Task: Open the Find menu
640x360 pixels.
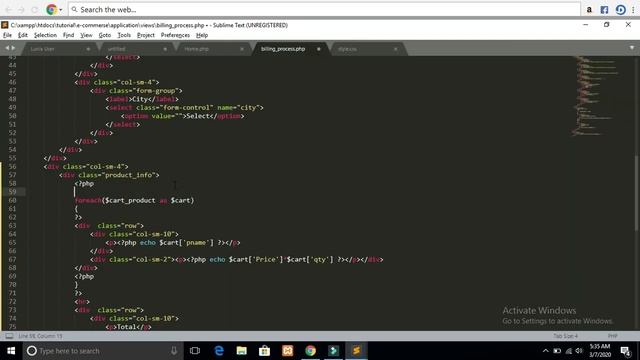Action: [68, 35]
